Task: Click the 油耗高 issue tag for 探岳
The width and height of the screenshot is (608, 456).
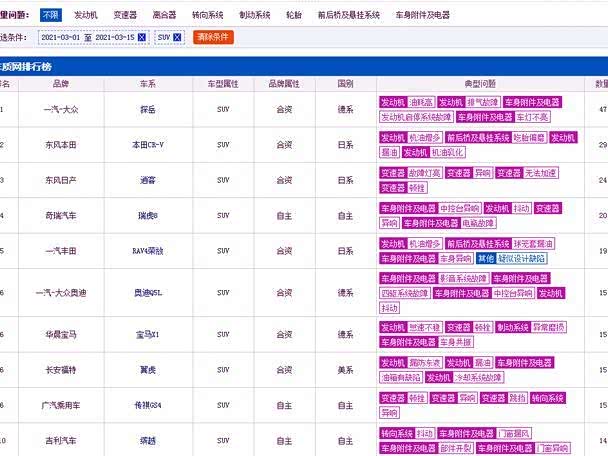Action: coord(421,102)
